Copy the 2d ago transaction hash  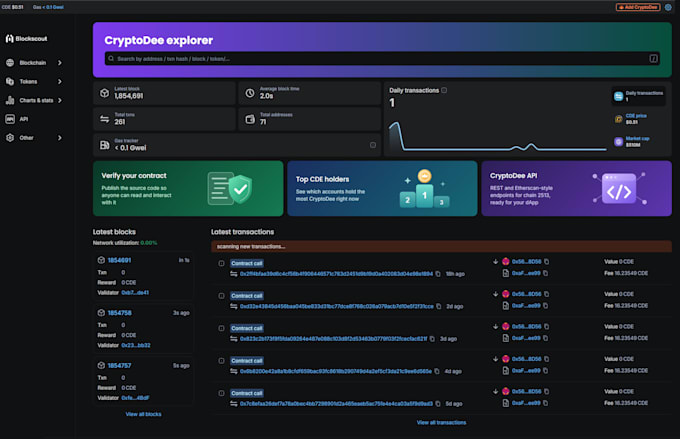(x=439, y=306)
